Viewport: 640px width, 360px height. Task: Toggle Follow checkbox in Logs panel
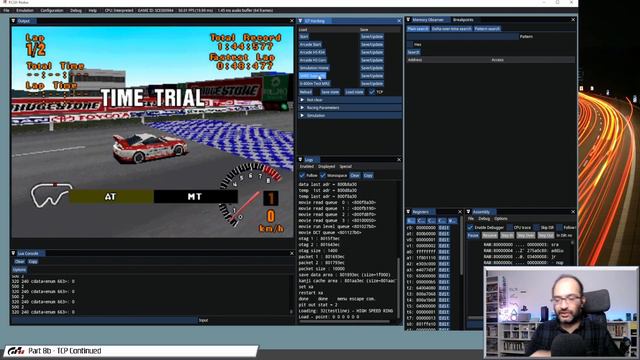tap(302, 176)
